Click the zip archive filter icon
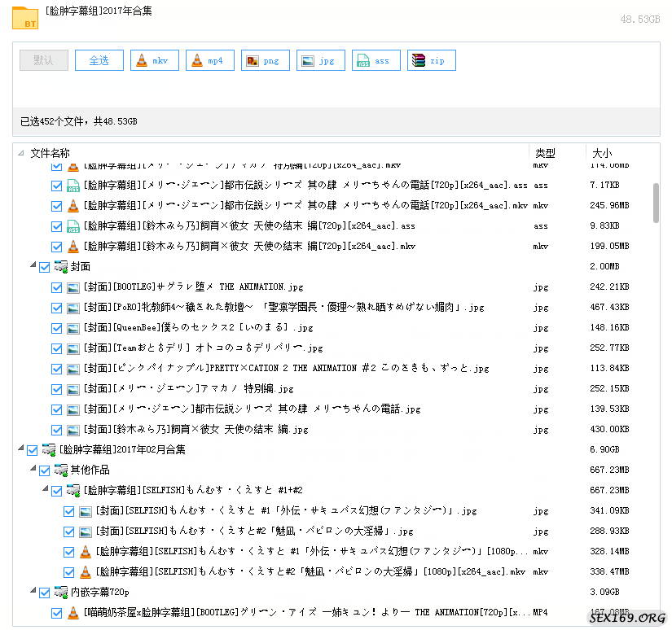 (419, 61)
